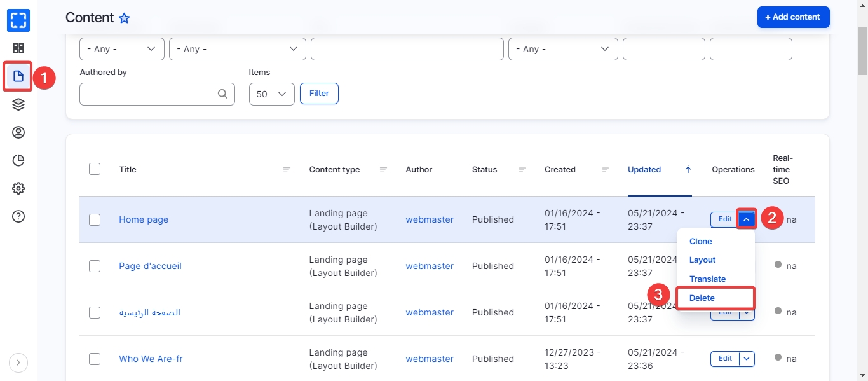This screenshot has width=868, height=381.
Task: Open the Items per page dropdown
Action: pyautogui.click(x=271, y=94)
